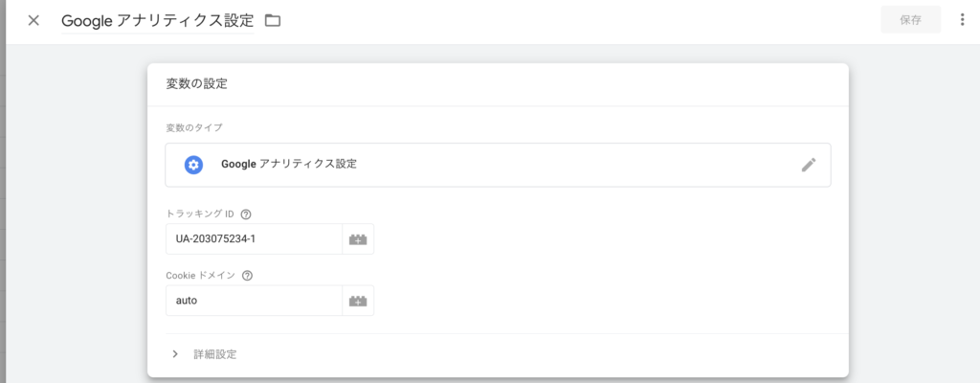Viewport: 980px width, 383px height.
Task: Click the folder icon beside the title
Action: tap(273, 21)
